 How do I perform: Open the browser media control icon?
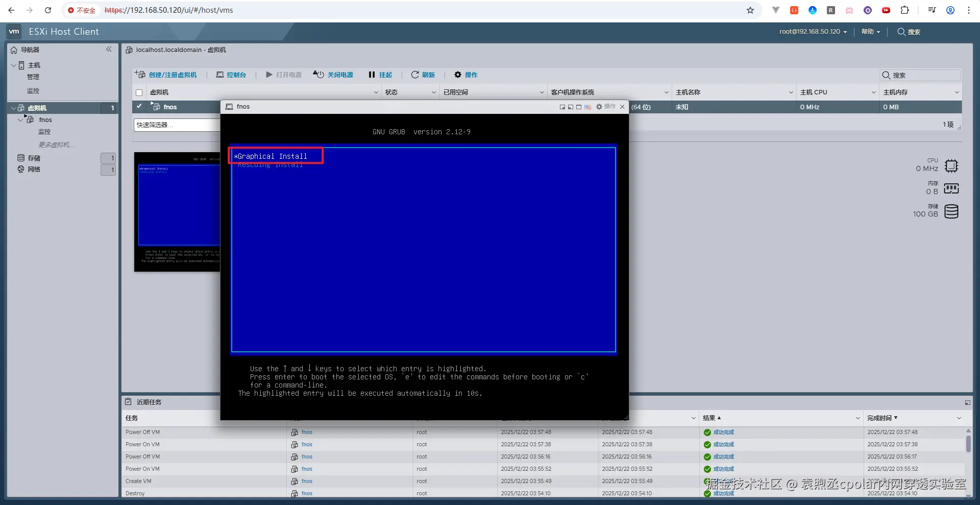[932, 10]
